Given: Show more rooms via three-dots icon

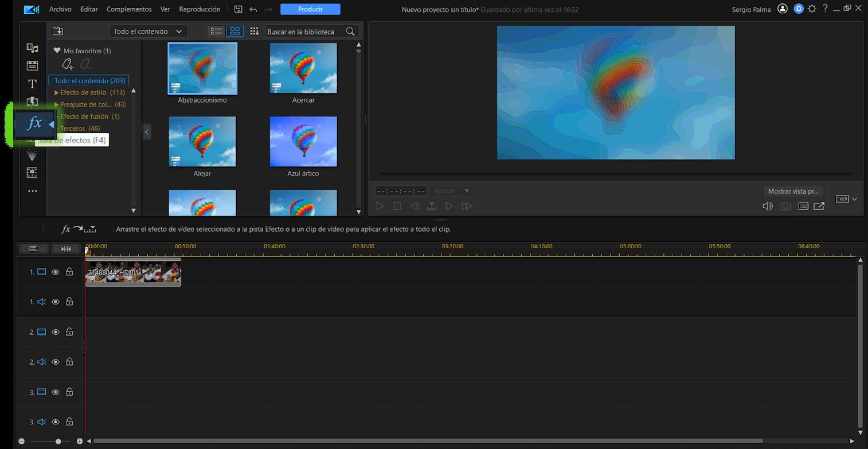Looking at the screenshot, I should (x=32, y=191).
